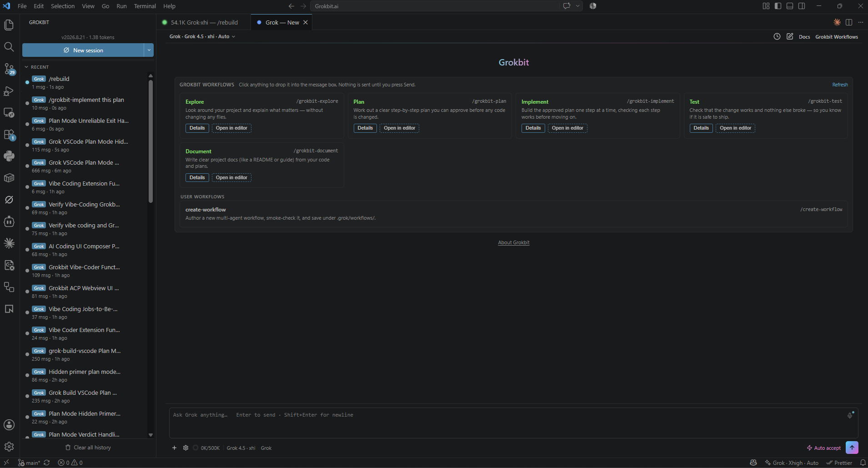The image size is (868, 468).
Task: Open the Grok agent selector below input
Action: point(266,448)
